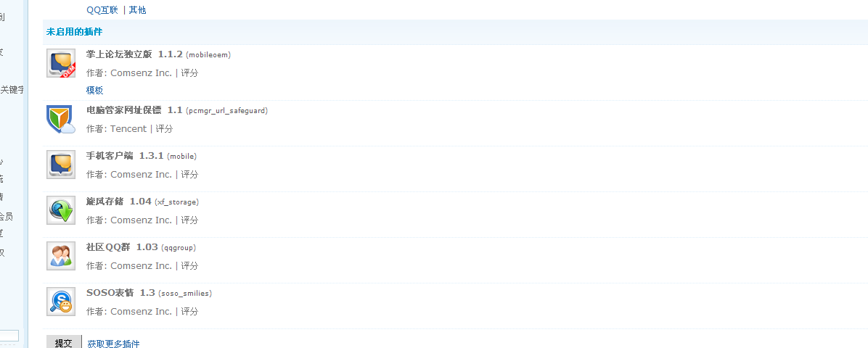Image resolution: width=868 pixels, height=348 pixels.
Task: Click the 旋风存储 green arrow icon
Action: (x=61, y=210)
